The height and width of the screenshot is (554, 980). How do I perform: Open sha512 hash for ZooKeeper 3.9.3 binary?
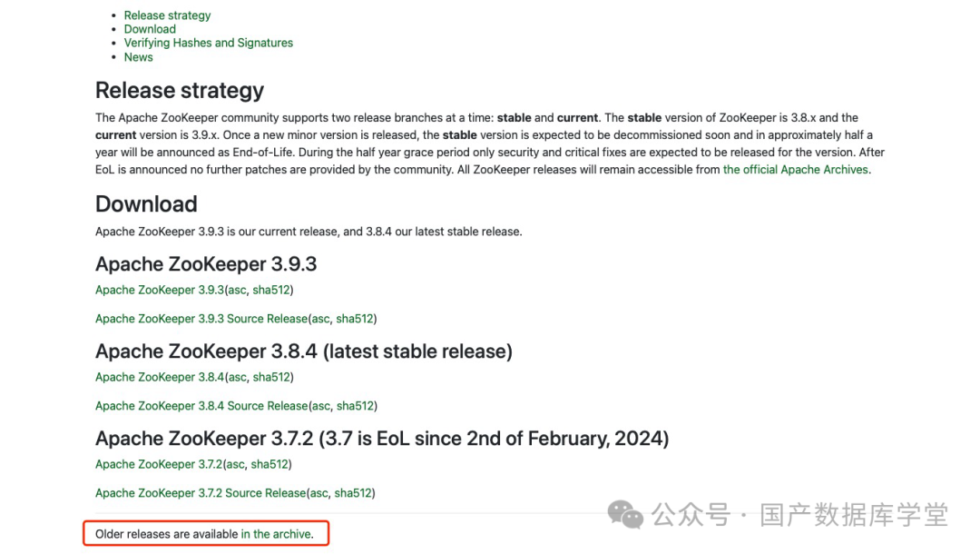271,290
